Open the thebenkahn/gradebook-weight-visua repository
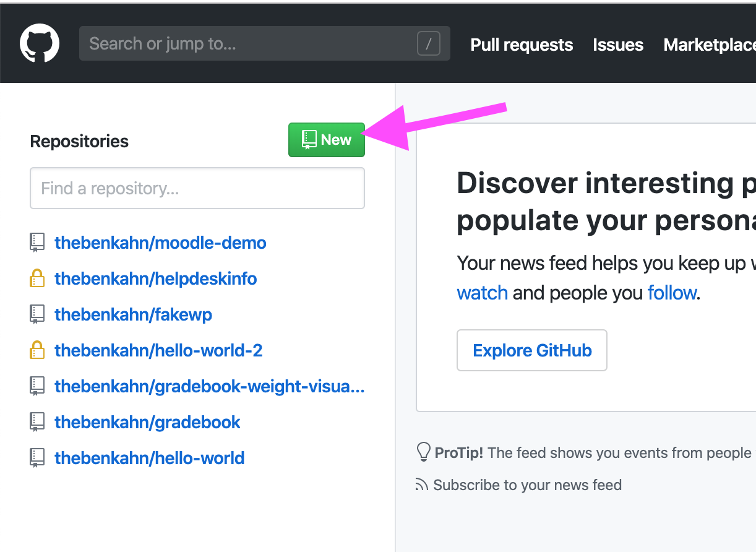The height and width of the screenshot is (552, 756). click(210, 386)
